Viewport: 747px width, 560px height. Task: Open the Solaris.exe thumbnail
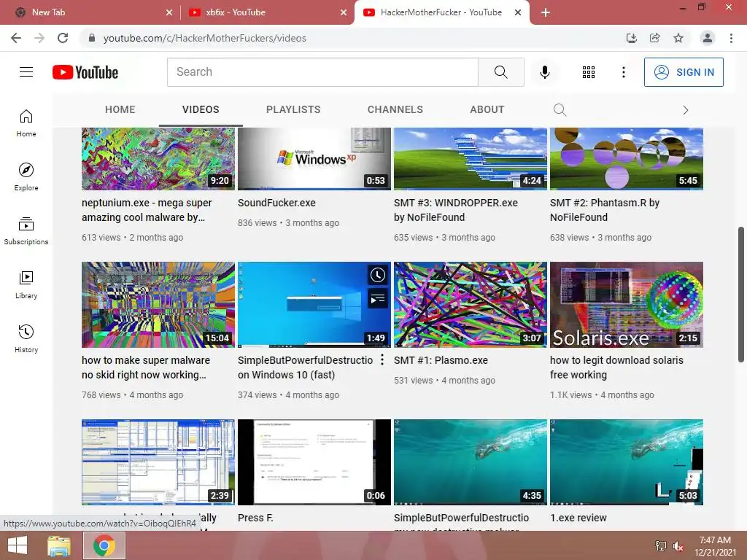click(x=627, y=305)
